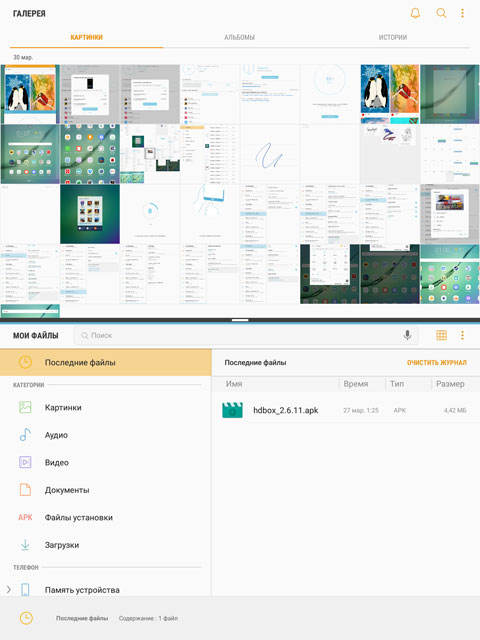The height and width of the screenshot is (640, 480).
Task: Click the Поиск search field
Action: point(246,336)
